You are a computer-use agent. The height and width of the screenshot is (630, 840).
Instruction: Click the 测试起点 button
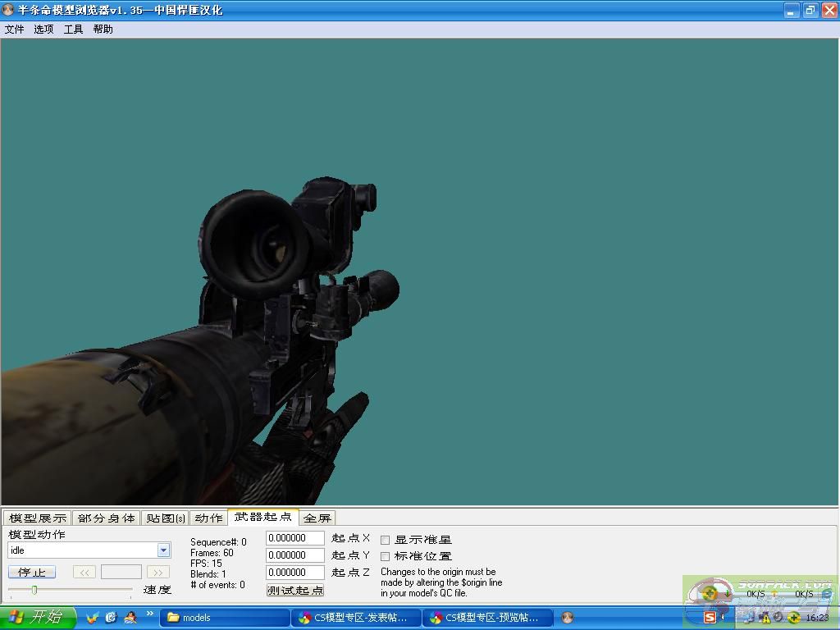point(295,590)
